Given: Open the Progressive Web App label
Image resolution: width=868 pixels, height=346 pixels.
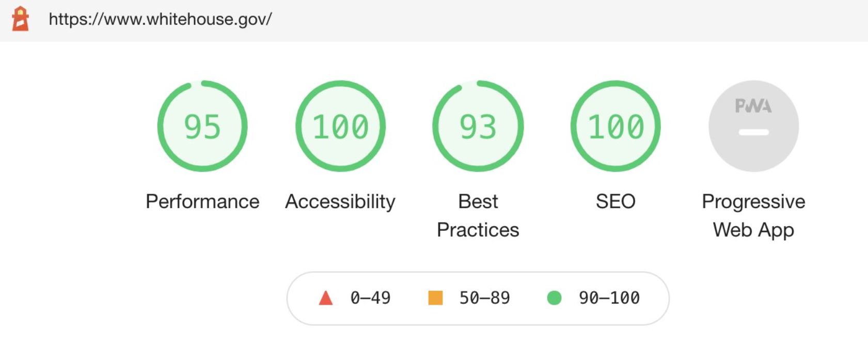Looking at the screenshot, I should pos(753,215).
